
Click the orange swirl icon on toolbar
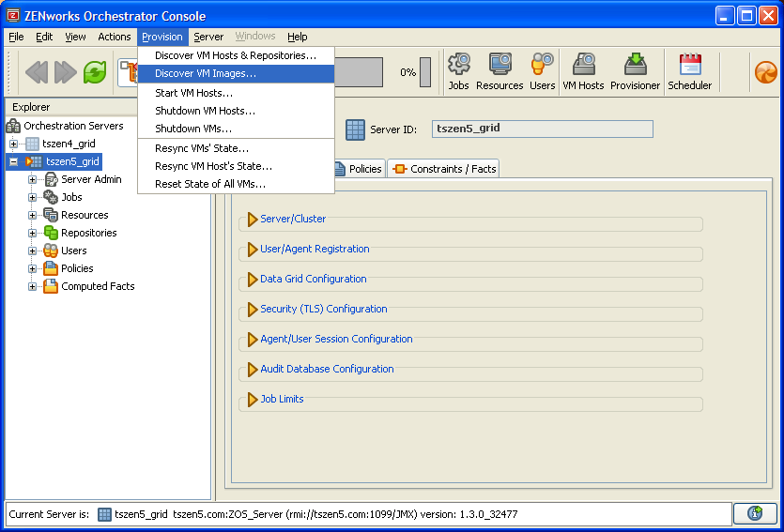(x=766, y=72)
